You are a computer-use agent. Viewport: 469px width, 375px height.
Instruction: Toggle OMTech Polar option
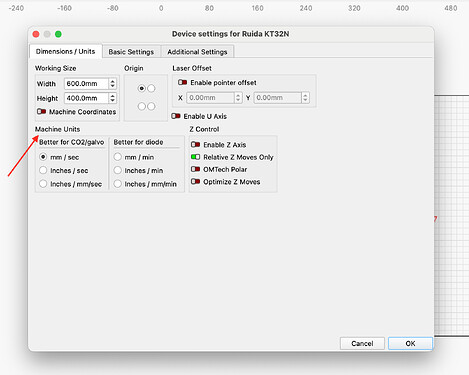click(195, 169)
